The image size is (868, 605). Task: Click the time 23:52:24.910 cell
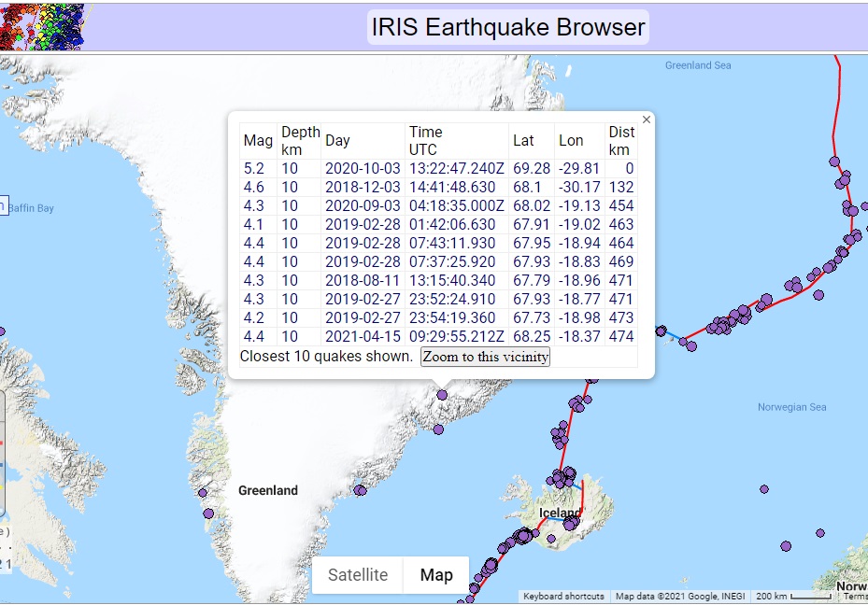tap(457, 299)
